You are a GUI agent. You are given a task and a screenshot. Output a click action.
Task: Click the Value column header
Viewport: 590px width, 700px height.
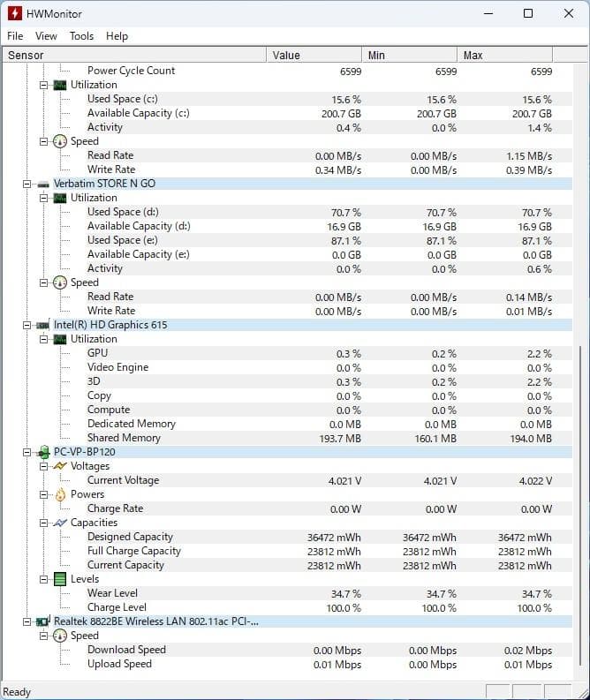point(314,55)
